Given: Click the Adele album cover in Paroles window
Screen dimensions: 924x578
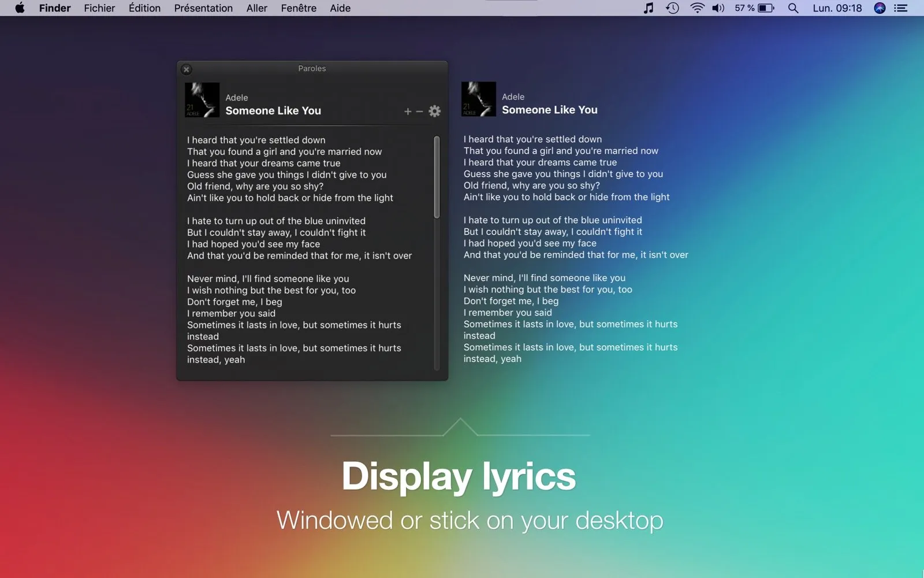Looking at the screenshot, I should [202, 100].
